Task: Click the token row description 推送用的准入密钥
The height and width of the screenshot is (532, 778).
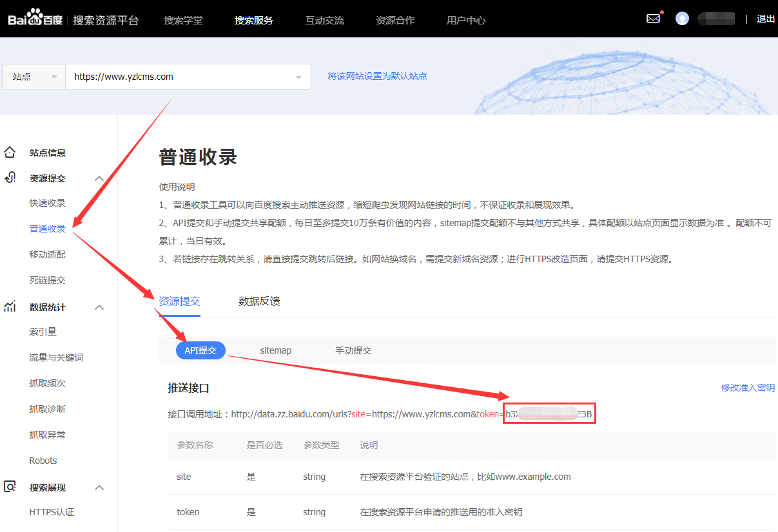Action: pyautogui.click(x=441, y=512)
